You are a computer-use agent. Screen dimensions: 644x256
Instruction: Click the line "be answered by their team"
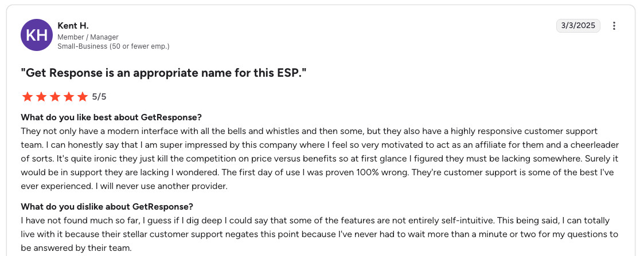76,248
